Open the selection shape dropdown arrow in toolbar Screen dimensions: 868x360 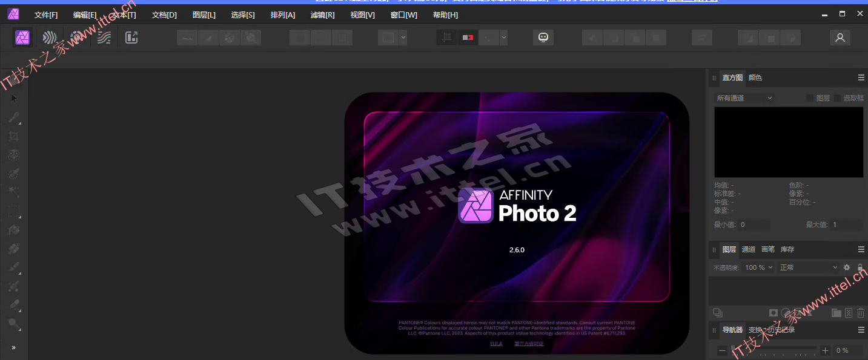(403, 38)
